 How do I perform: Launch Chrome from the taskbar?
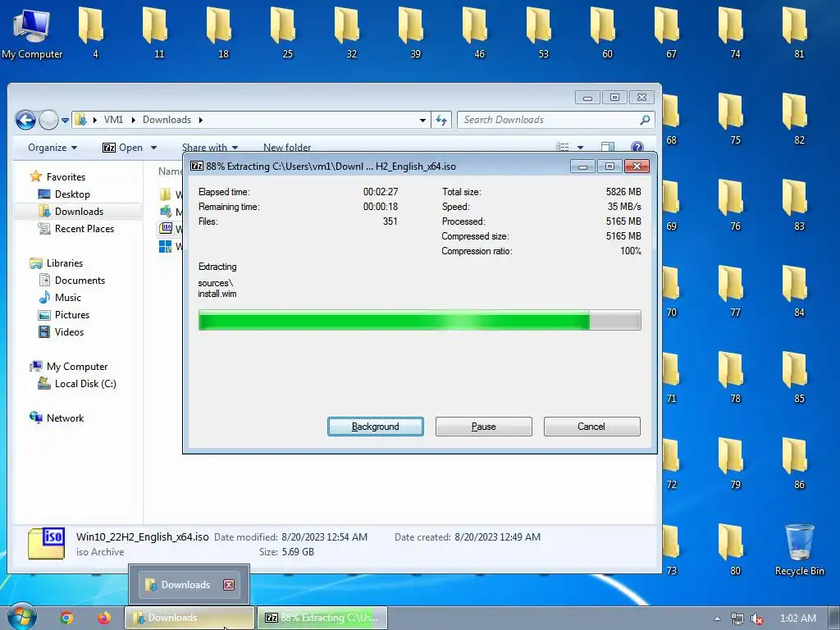tap(66, 618)
